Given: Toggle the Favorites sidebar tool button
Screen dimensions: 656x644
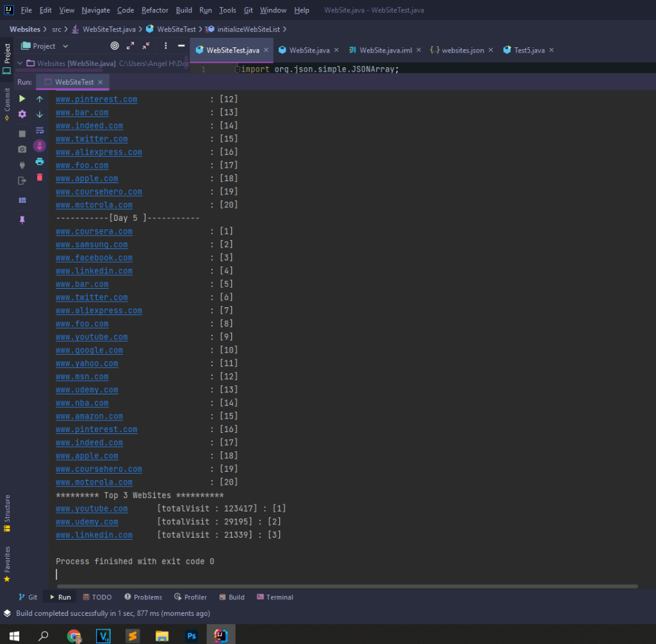Looking at the screenshot, I should (x=6, y=564).
